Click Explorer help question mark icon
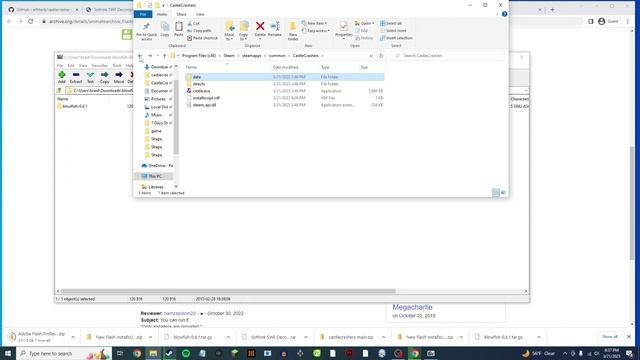The image size is (640, 360). 504,14
